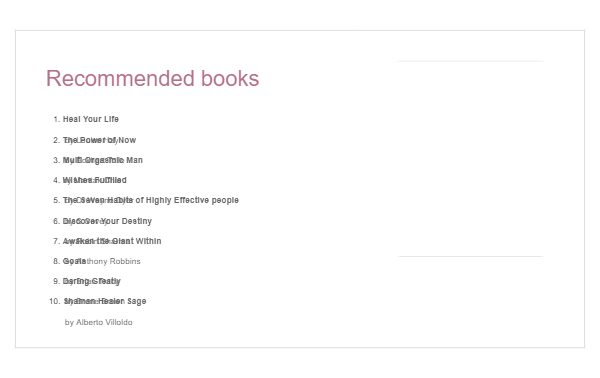Click list number 10 marker
The image size is (600, 378).
pos(54,301)
